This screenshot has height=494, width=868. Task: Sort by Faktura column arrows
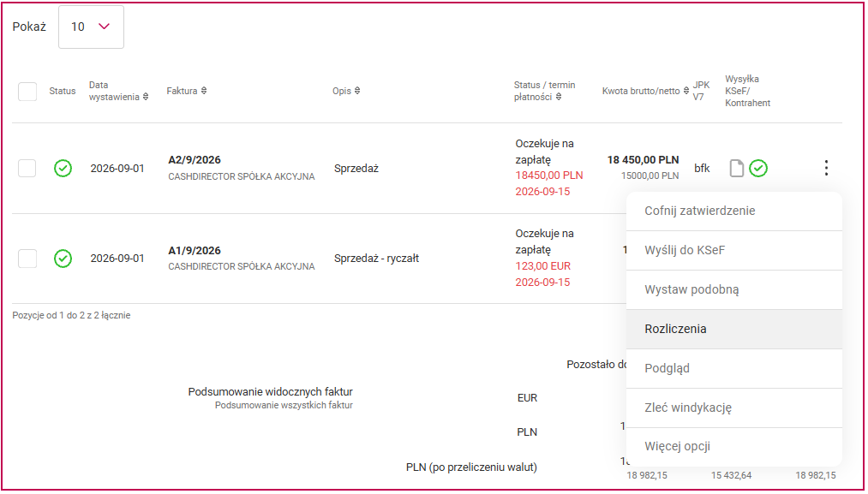point(204,91)
